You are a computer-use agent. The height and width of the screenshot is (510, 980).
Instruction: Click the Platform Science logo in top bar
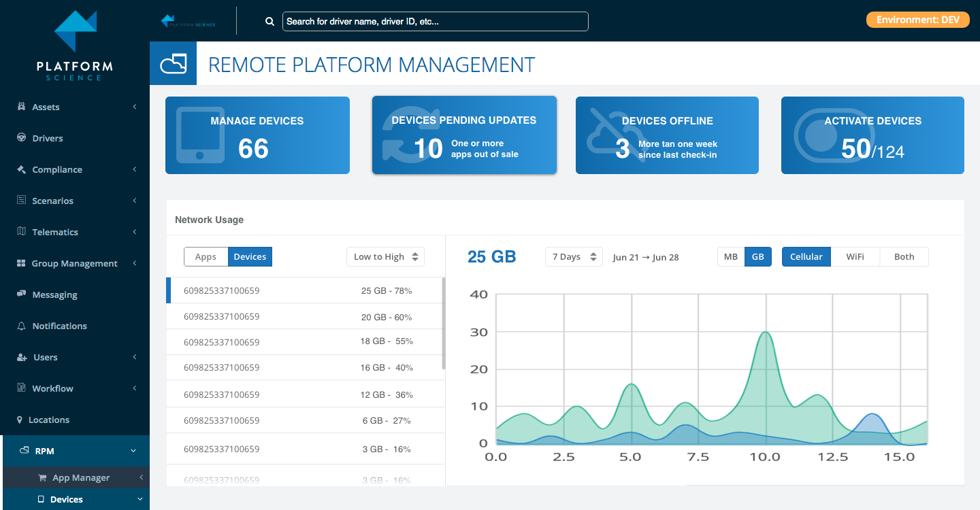click(x=188, y=21)
